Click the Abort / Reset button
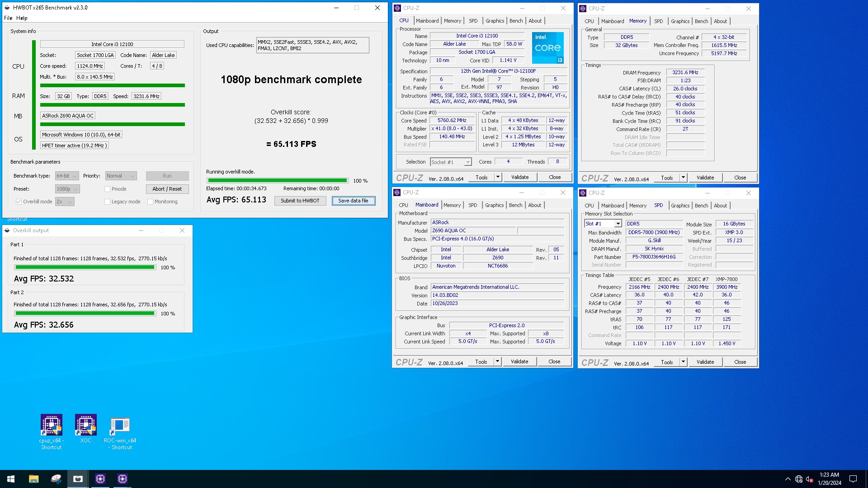Image resolution: width=868 pixels, height=488 pixels. click(167, 189)
